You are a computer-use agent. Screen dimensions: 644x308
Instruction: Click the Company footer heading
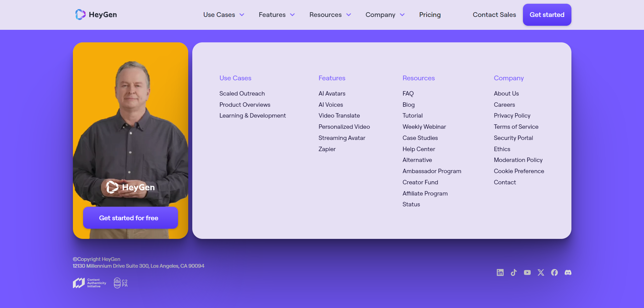pyautogui.click(x=509, y=78)
